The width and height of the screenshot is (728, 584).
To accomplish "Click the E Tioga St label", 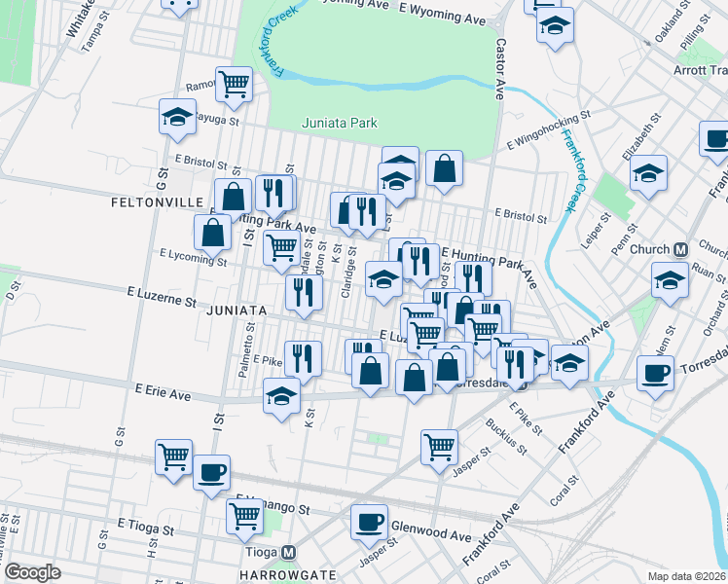I will pos(146,527).
